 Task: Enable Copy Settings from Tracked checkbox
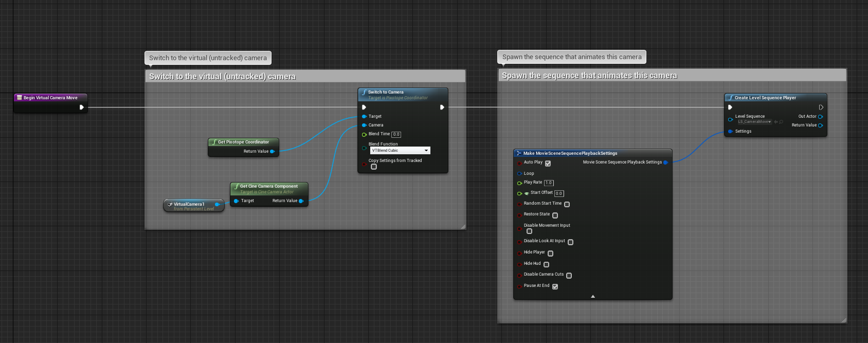click(374, 167)
